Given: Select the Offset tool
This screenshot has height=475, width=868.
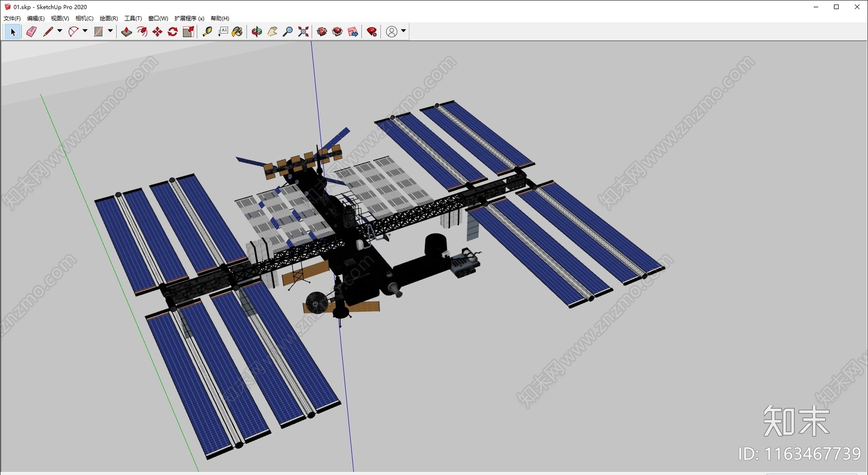Looking at the screenshot, I should (142, 32).
